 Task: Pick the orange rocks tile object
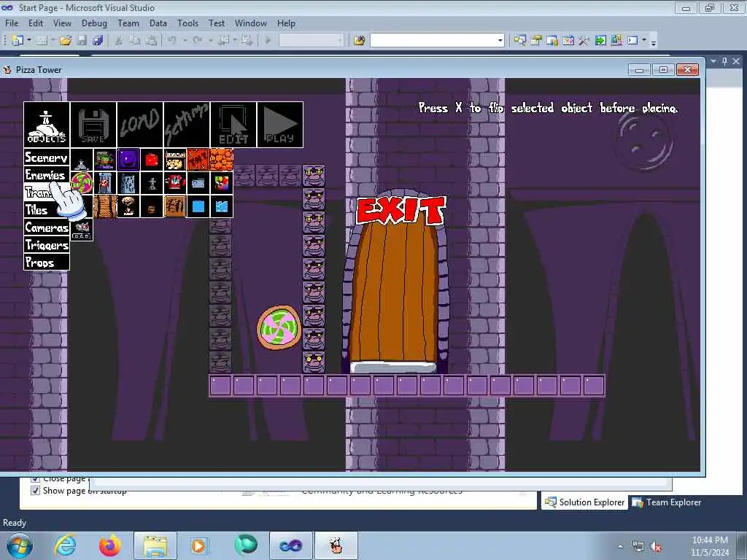pyautogui.click(x=222, y=160)
